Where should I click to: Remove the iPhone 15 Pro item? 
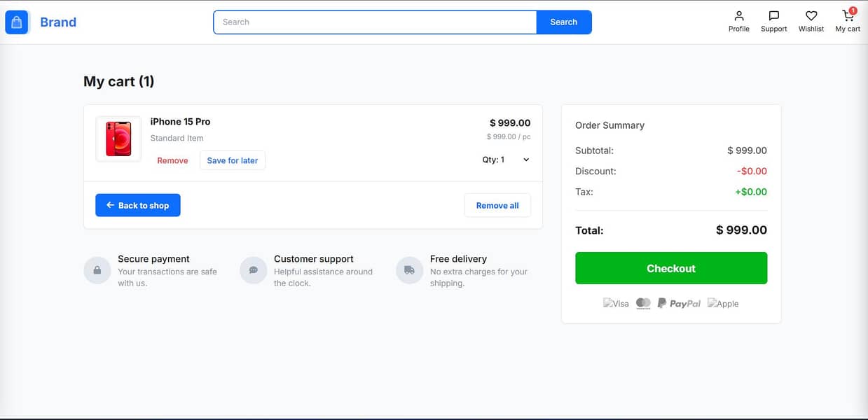tap(172, 160)
